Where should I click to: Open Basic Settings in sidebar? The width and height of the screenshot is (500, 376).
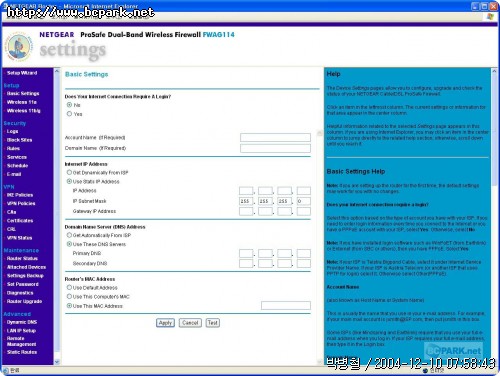[x=23, y=93]
